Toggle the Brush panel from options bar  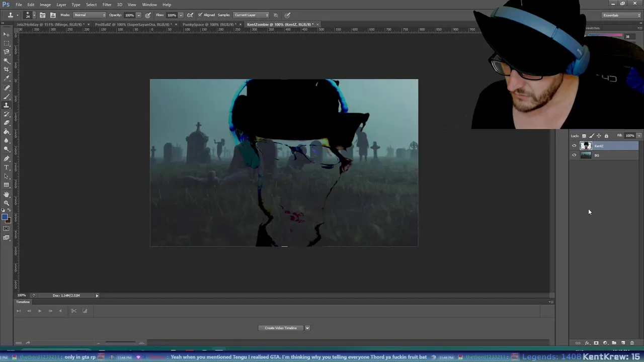(43, 15)
